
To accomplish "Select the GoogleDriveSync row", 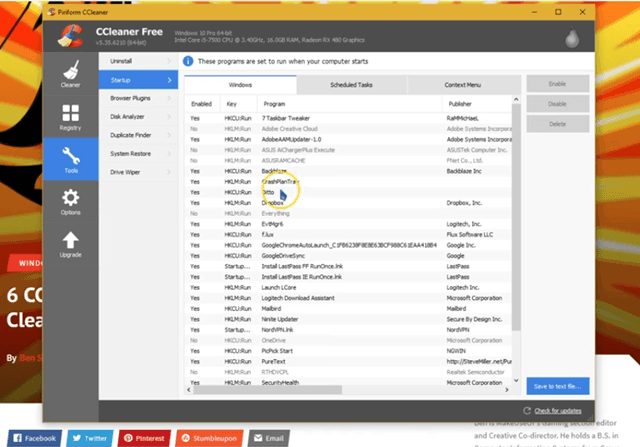I will click(349, 256).
